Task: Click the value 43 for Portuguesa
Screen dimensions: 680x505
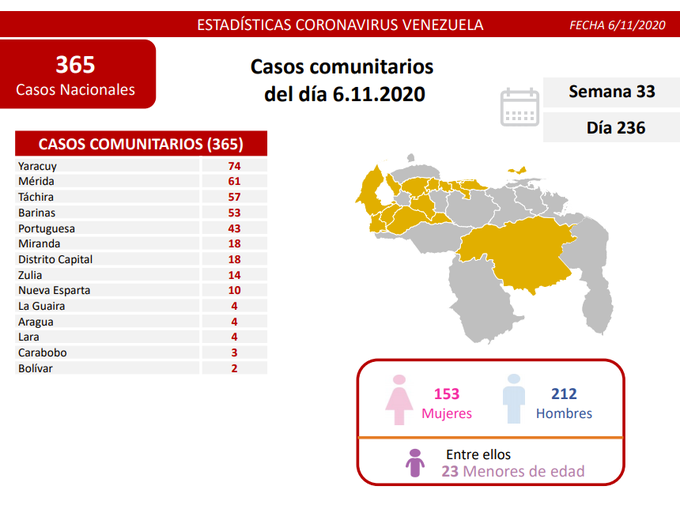Action: (x=234, y=229)
